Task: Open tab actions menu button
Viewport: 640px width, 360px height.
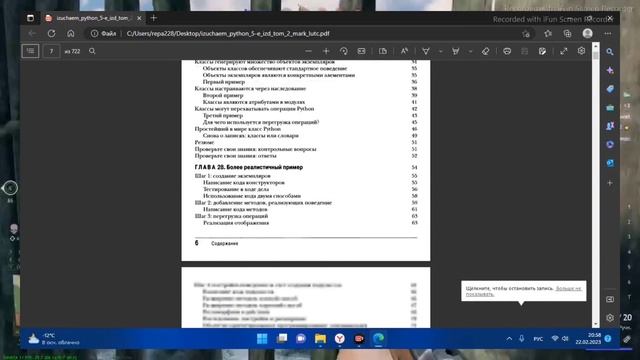Action: click(30, 18)
